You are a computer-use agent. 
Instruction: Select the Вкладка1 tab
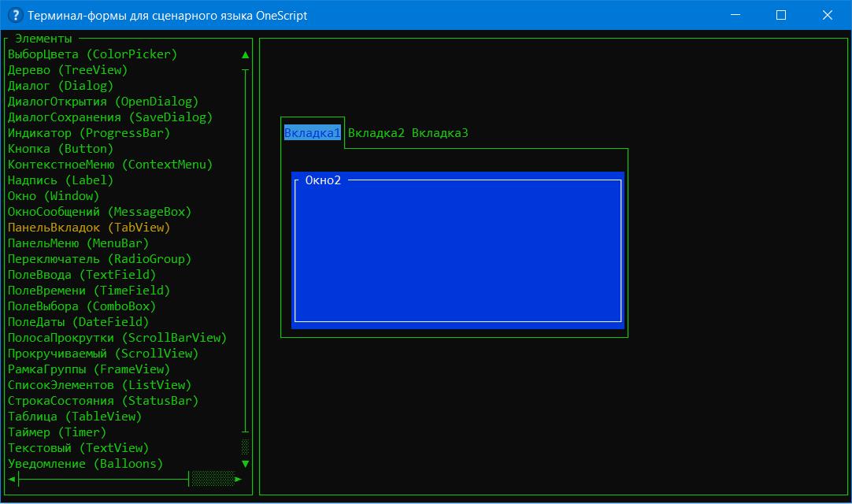tap(313, 133)
